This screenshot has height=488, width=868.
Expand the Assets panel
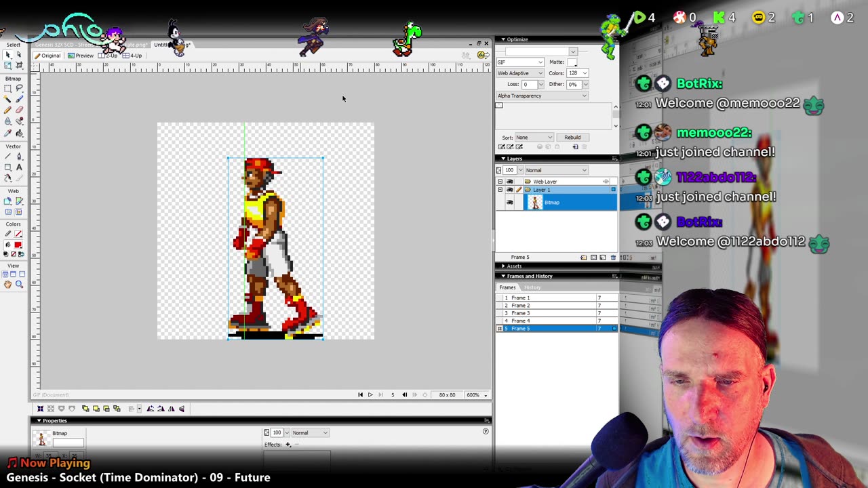click(x=502, y=266)
